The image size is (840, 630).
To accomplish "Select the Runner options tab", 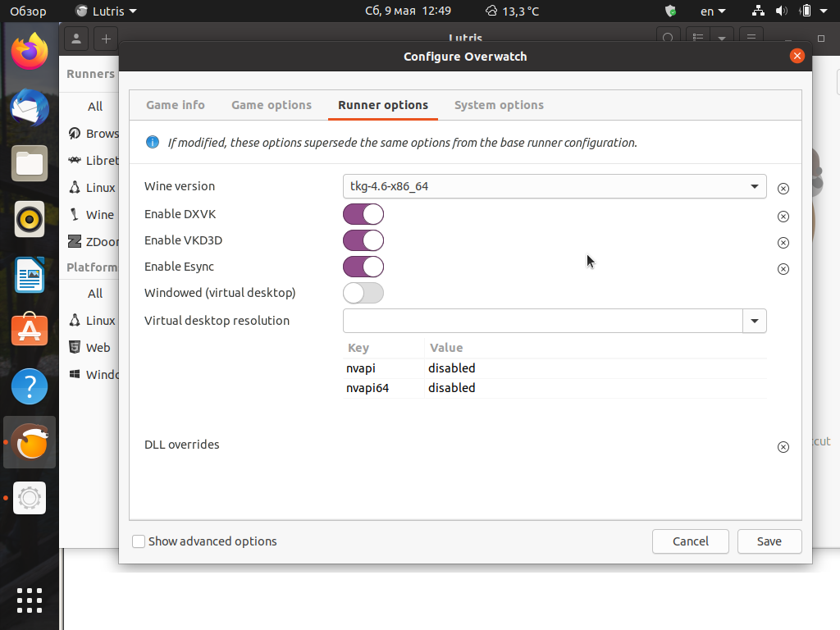I will [x=383, y=105].
